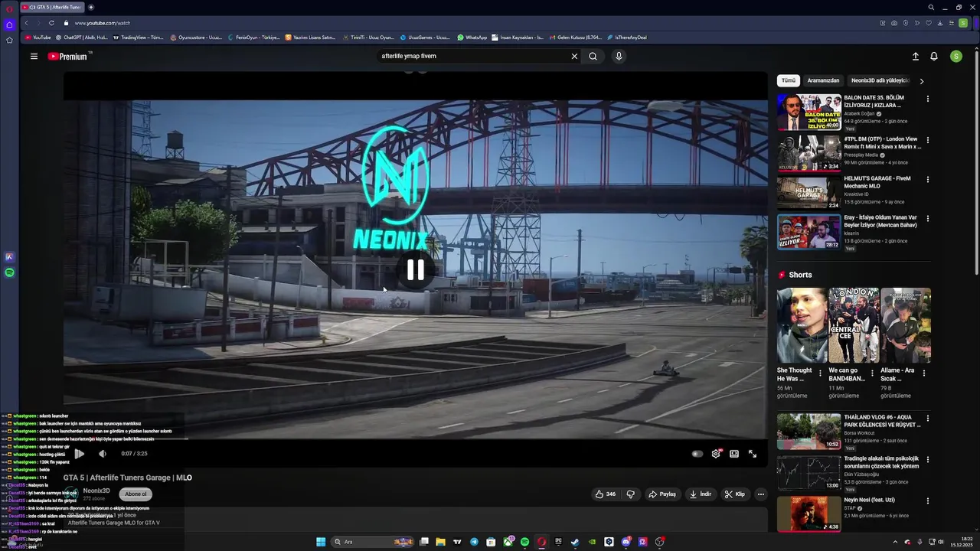Open Spotify from the taskbar
980x551 pixels.
pyautogui.click(x=524, y=542)
